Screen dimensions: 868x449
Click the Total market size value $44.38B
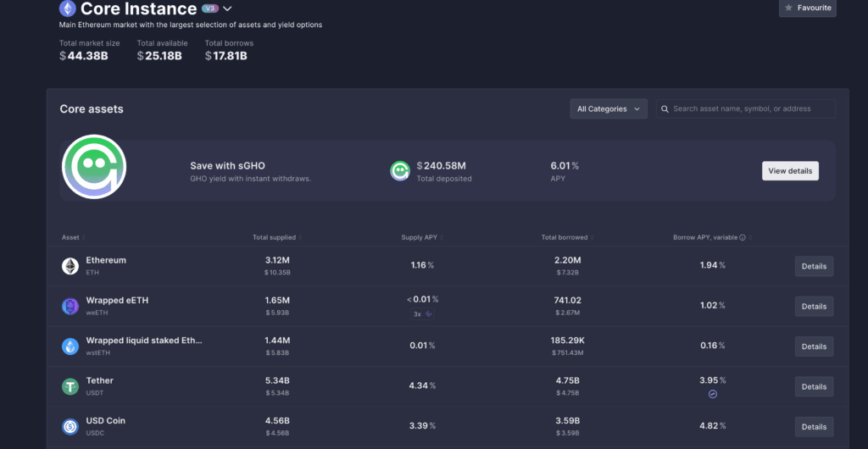[84, 56]
